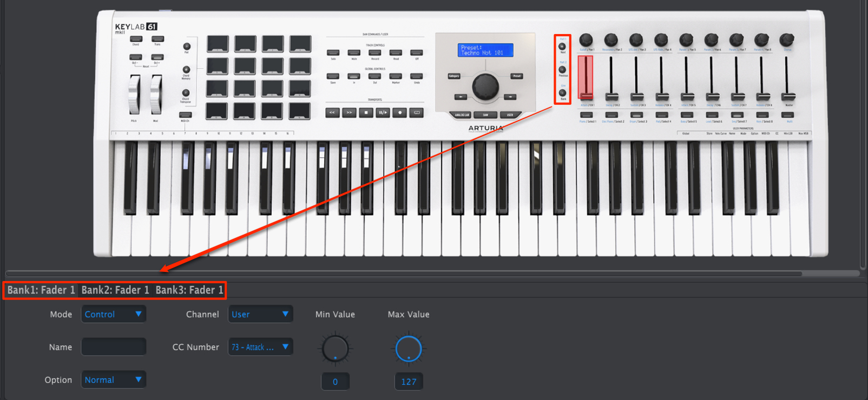Click the Off track control button
This screenshot has height=400, width=868.
tap(416, 53)
